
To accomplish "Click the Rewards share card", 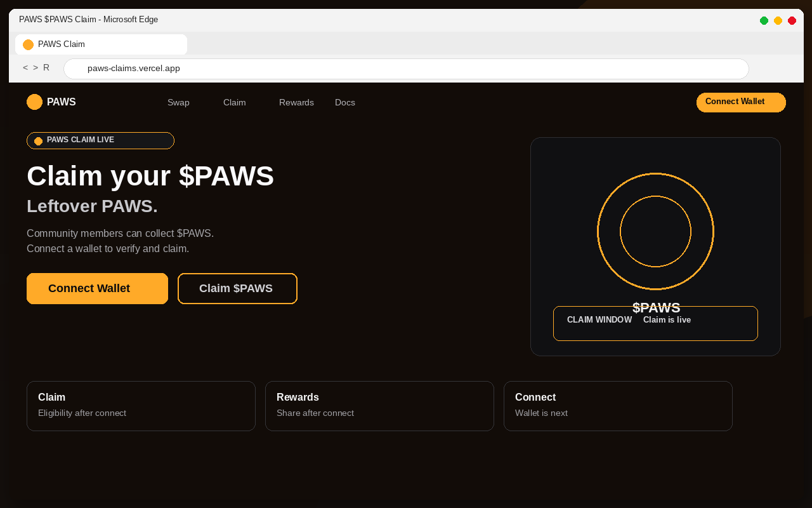I will [x=379, y=406].
